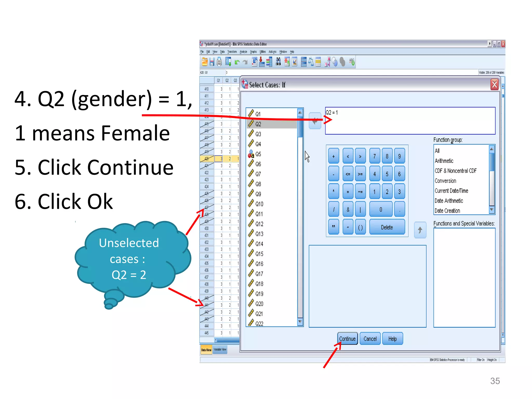
Task: Open the Recall recent dialogs icon
Action: click(228, 62)
